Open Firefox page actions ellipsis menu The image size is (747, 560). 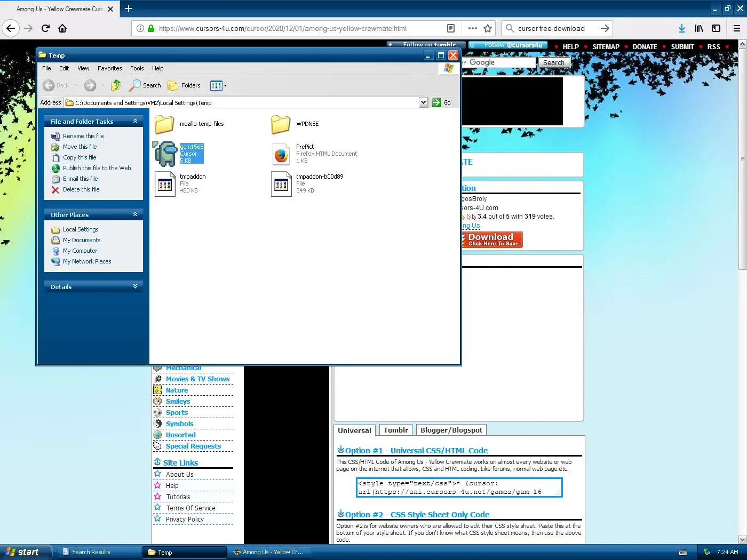[x=472, y=28]
